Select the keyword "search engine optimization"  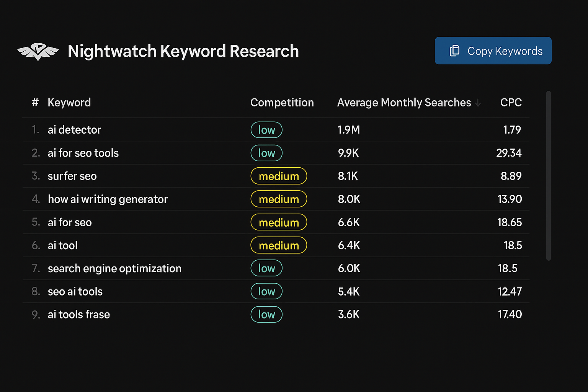point(114,268)
